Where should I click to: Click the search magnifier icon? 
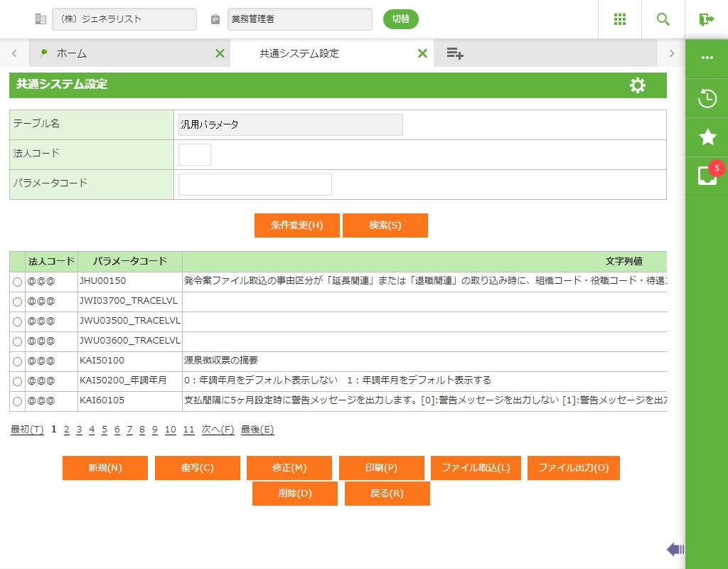pos(663,19)
